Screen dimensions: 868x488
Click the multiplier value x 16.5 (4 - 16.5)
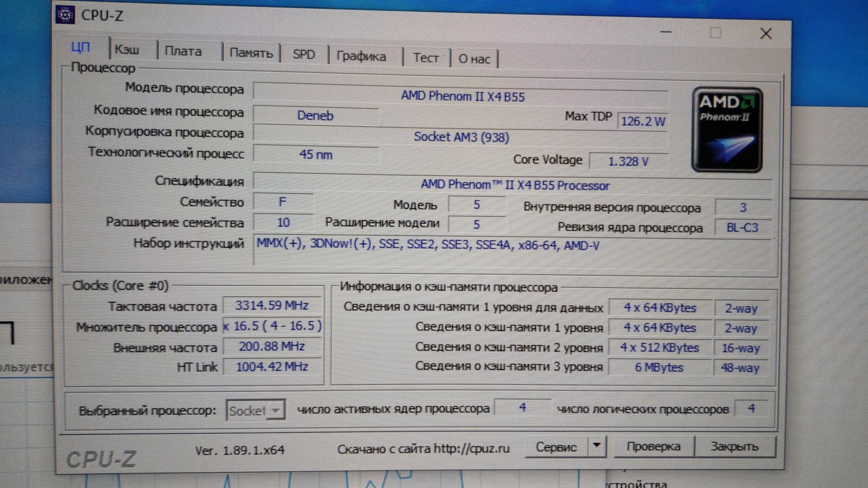tap(273, 326)
